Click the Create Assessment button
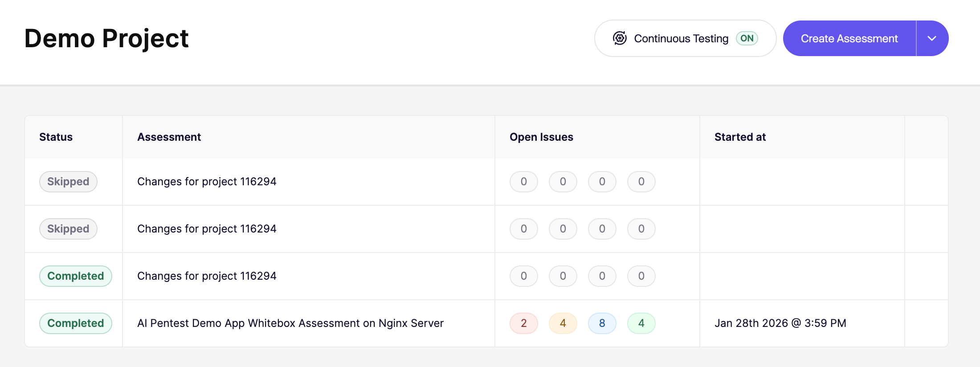 click(849, 38)
